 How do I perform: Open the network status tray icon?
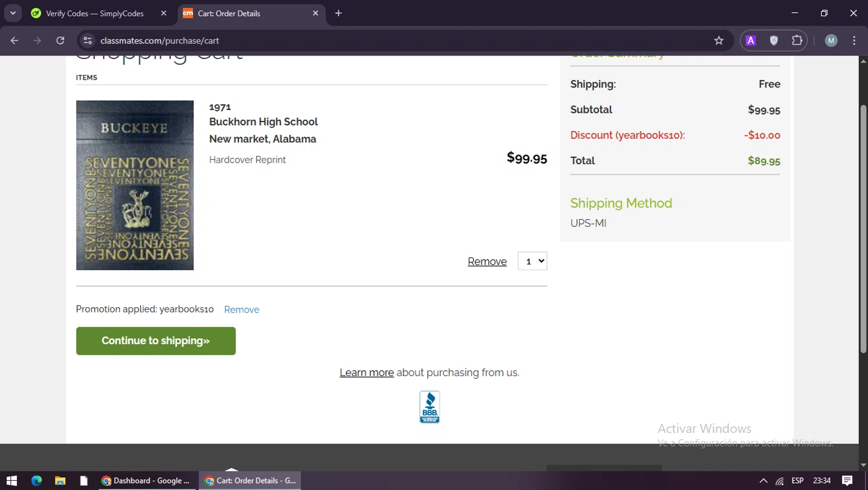(780, 481)
